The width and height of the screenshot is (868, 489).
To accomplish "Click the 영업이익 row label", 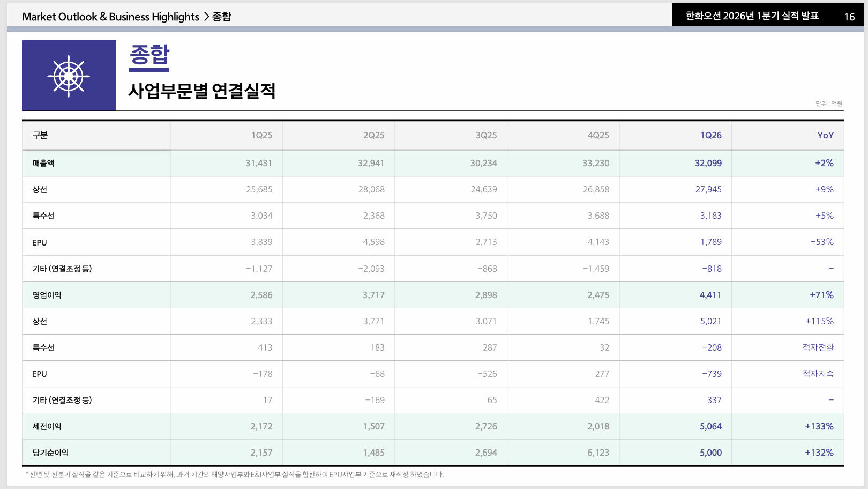I will 47,295.
